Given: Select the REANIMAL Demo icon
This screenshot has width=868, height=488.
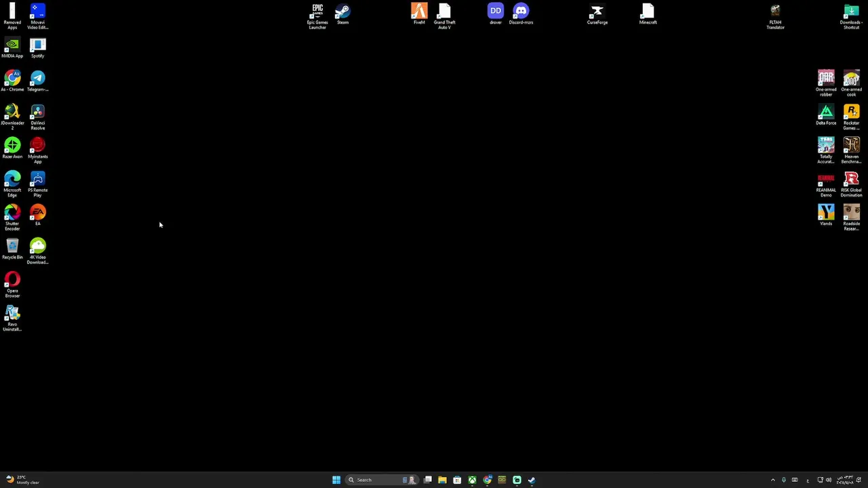Looking at the screenshot, I should pyautogui.click(x=826, y=184).
